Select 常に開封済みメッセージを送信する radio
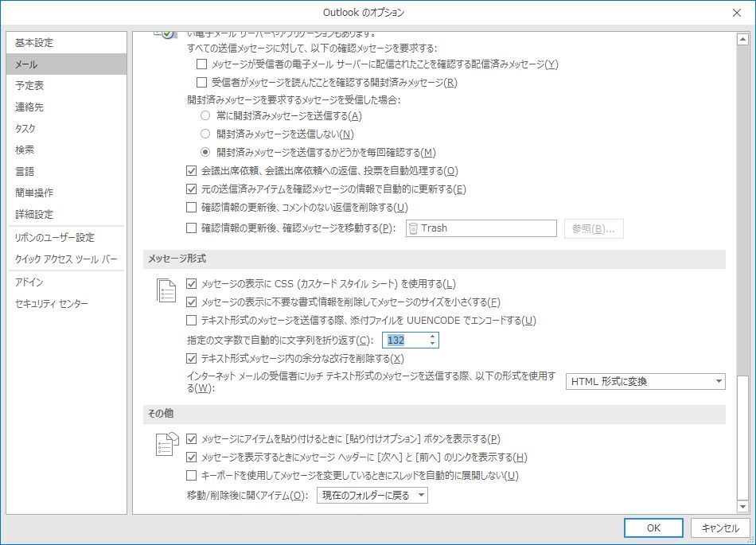Image resolution: width=756 pixels, height=545 pixels. [205, 115]
